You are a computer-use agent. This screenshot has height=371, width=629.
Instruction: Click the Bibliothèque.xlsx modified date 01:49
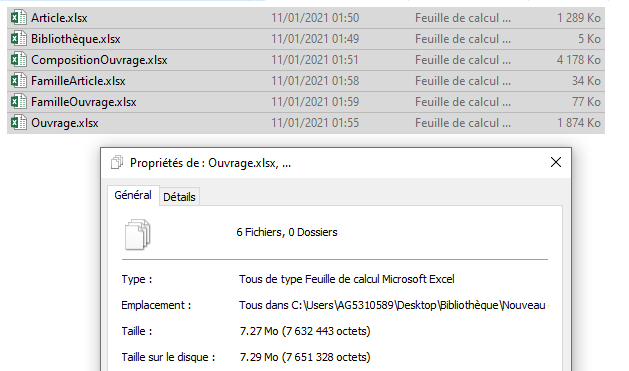tap(315, 39)
